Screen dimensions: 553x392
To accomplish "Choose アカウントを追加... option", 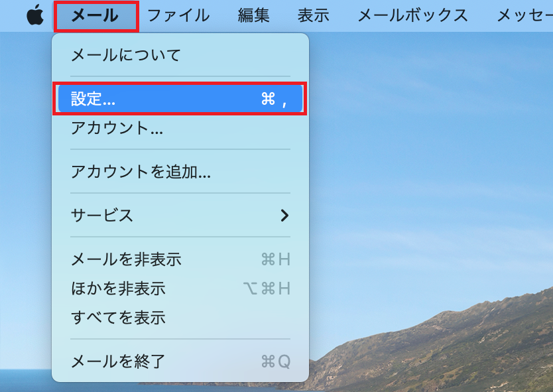I will pyautogui.click(x=180, y=172).
